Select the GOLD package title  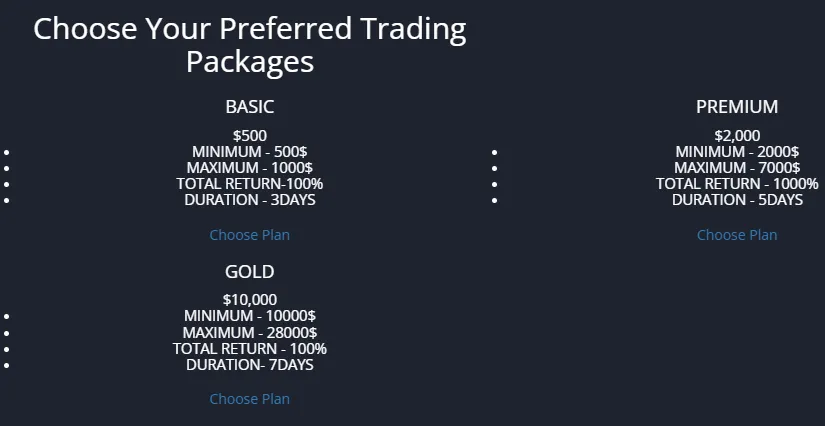coord(249,271)
